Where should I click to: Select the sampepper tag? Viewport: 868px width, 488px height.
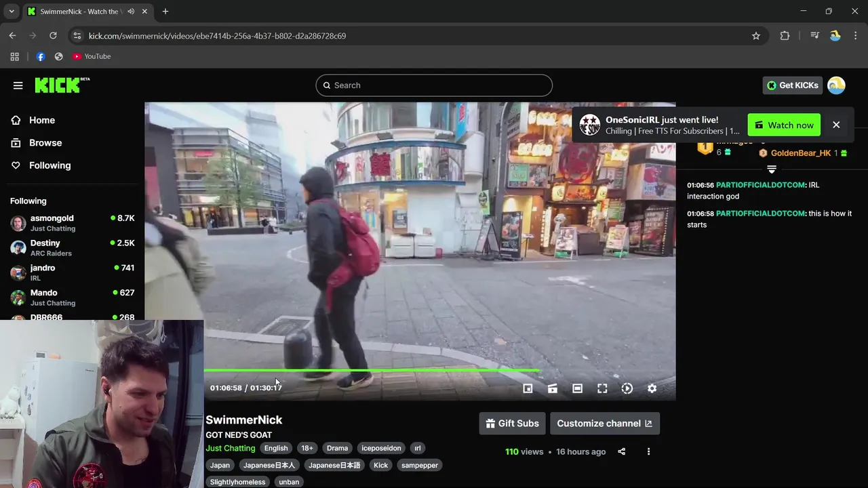[420, 465]
